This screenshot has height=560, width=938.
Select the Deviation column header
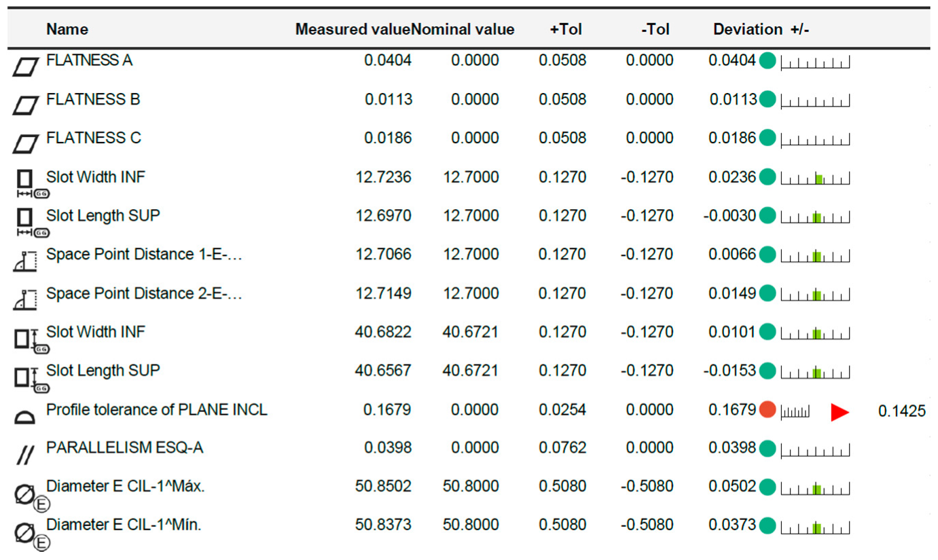747,29
